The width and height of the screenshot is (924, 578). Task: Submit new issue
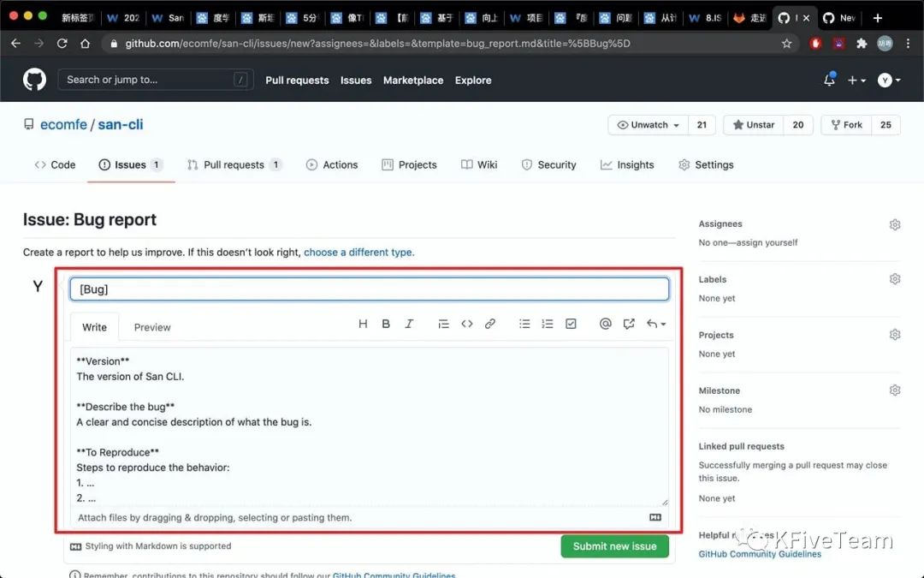tap(614, 546)
